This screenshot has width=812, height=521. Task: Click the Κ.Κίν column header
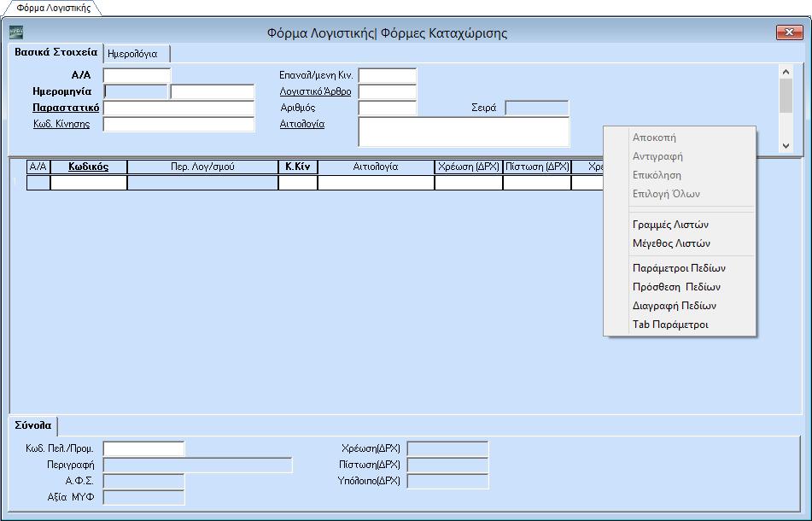click(298, 167)
